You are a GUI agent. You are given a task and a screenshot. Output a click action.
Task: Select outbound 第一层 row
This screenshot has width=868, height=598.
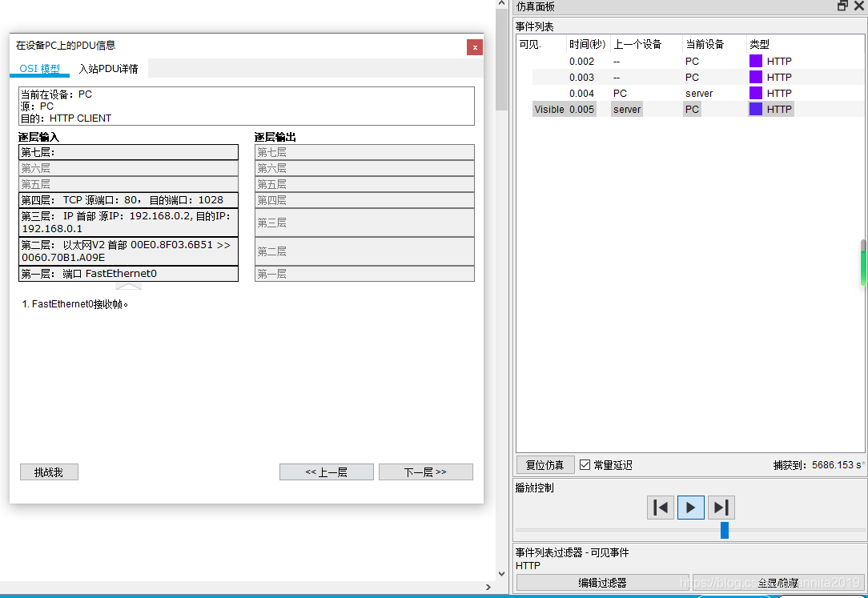tap(364, 274)
